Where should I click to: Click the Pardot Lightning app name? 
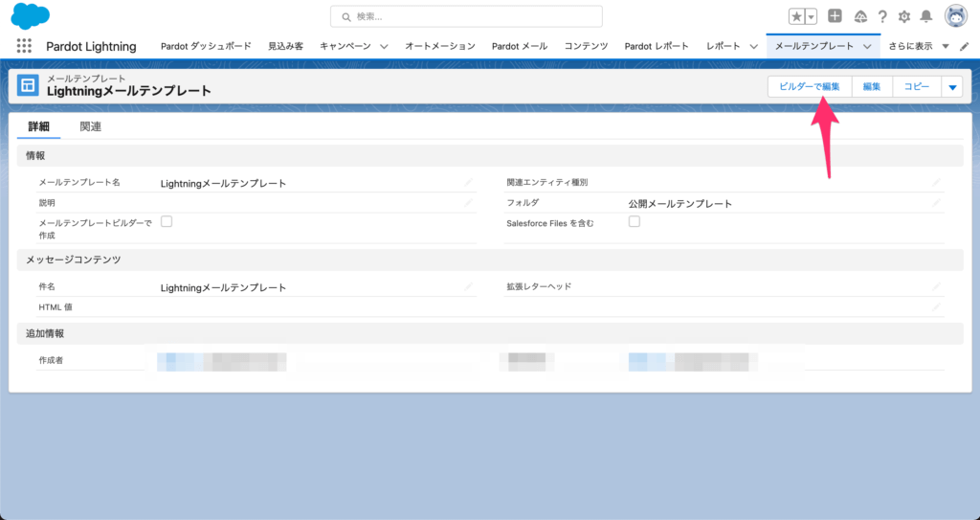click(91, 46)
